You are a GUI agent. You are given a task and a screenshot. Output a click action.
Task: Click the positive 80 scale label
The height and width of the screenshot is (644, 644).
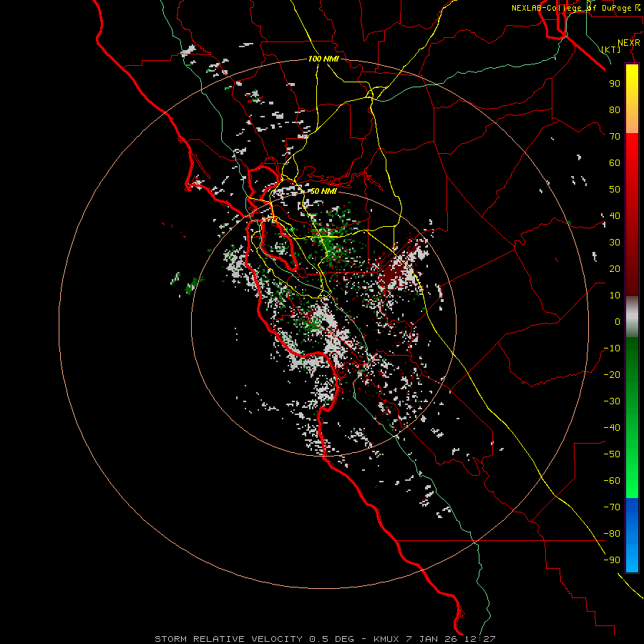click(615, 110)
